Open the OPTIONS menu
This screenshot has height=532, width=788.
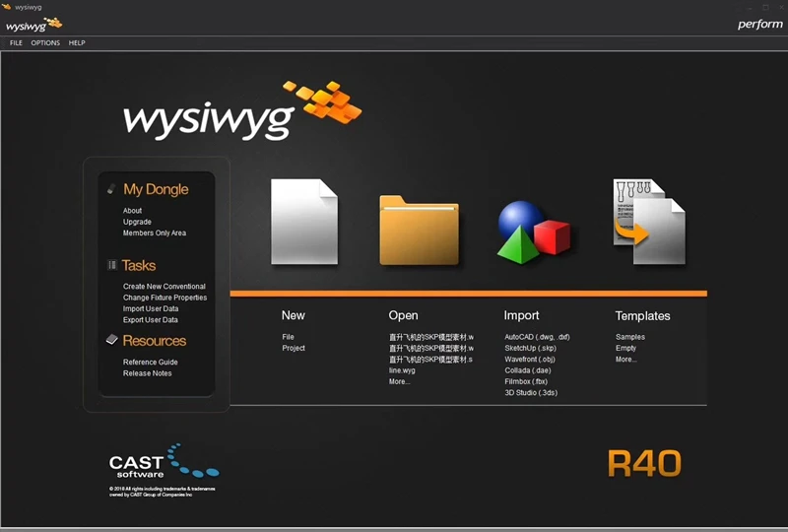tap(45, 42)
